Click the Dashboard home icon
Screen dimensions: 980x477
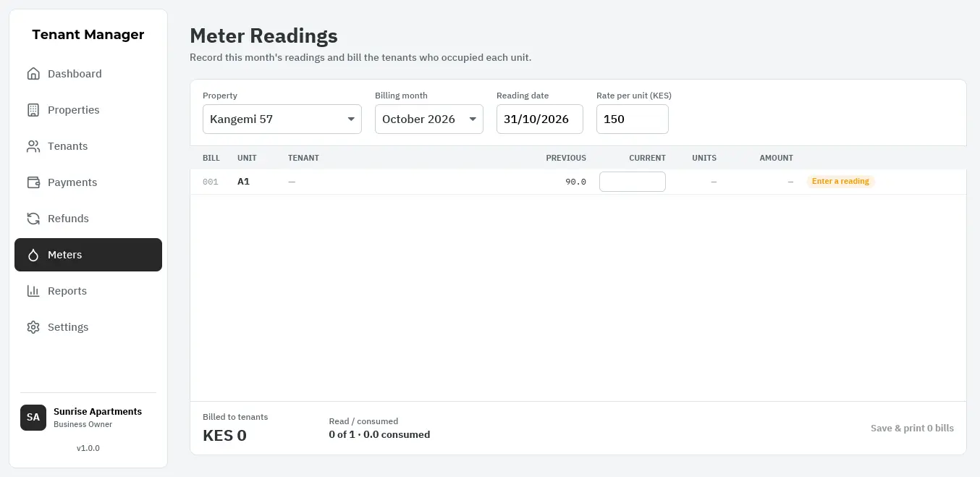pos(33,74)
